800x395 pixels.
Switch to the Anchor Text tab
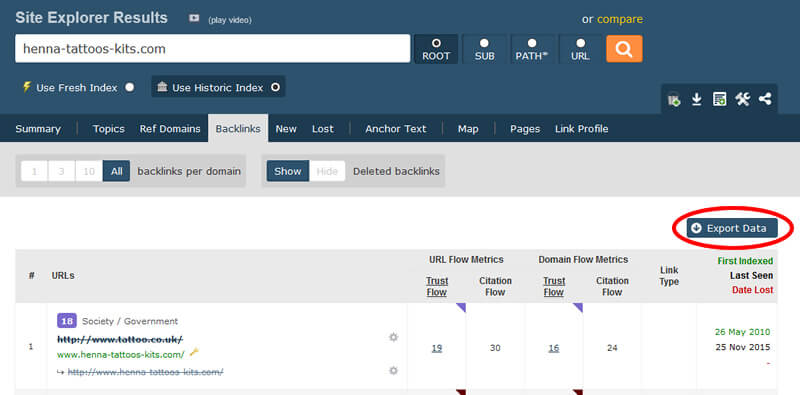(x=395, y=129)
